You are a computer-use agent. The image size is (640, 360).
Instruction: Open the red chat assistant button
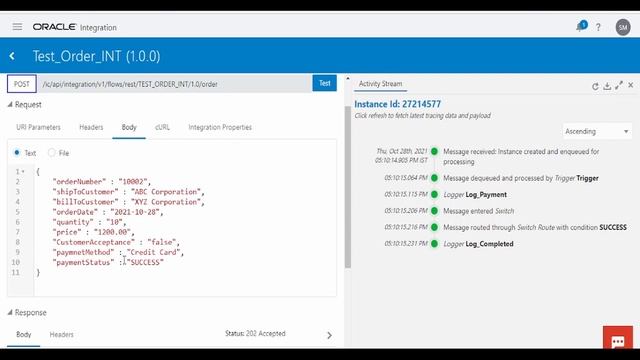coord(618,338)
